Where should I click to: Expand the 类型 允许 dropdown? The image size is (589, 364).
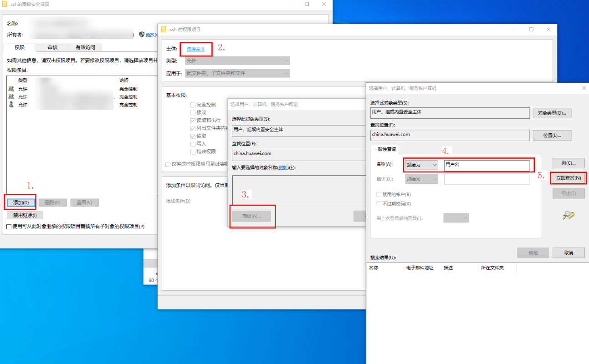pos(237,61)
